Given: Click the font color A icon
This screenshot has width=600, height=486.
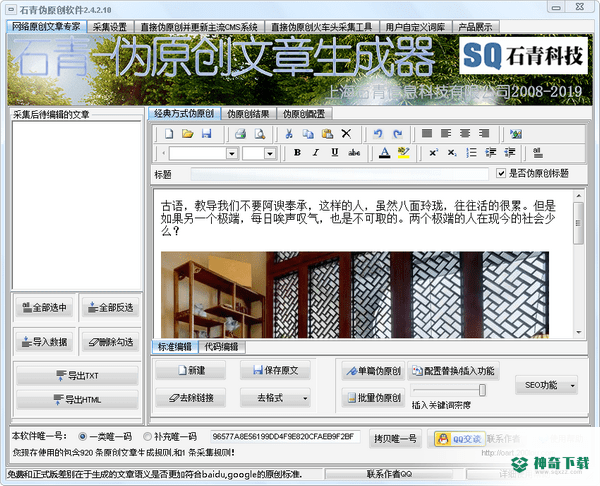Looking at the screenshot, I should 385,153.
